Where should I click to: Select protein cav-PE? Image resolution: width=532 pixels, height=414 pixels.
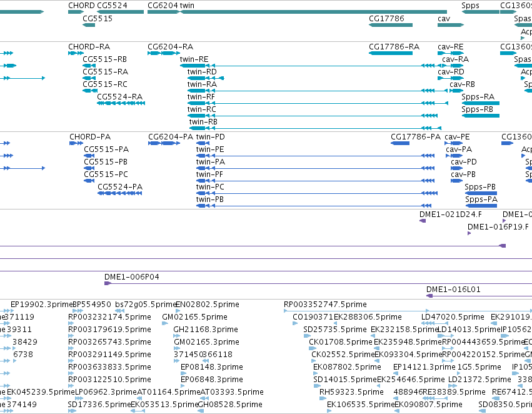pyautogui.click(x=457, y=137)
